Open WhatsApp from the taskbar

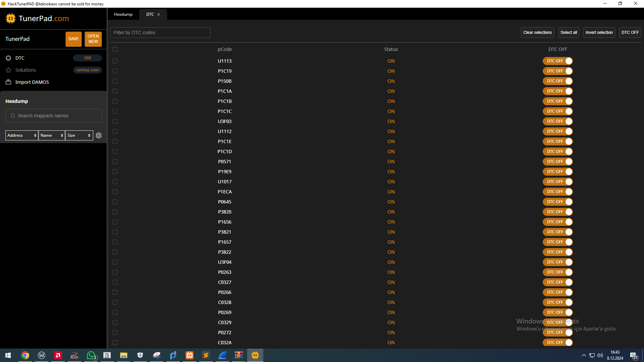click(x=91, y=355)
